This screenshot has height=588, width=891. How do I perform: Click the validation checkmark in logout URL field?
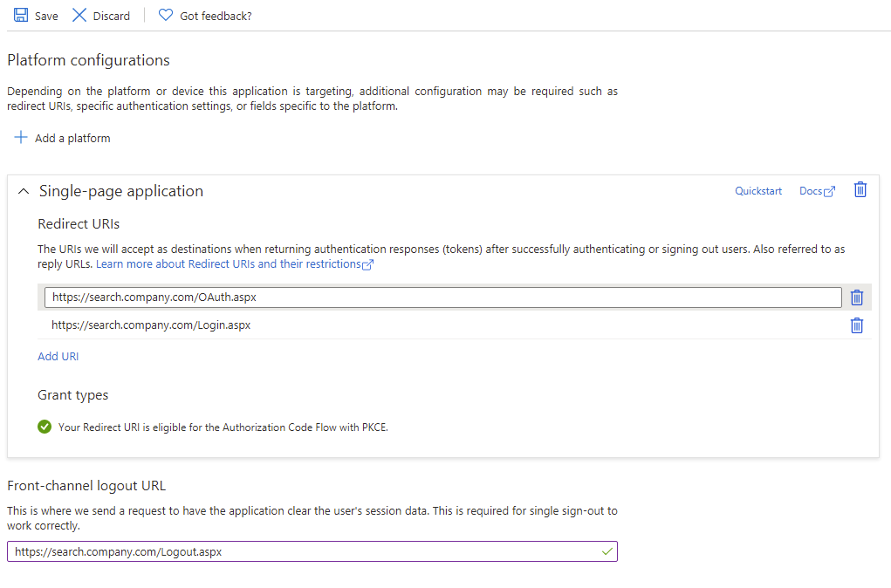607,551
